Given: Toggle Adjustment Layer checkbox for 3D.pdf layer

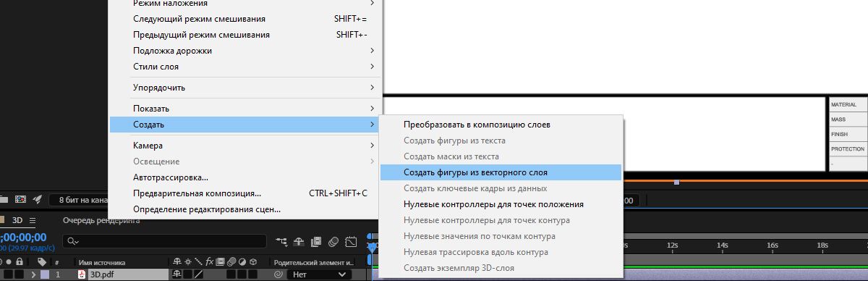Looking at the screenshot, I should click(x=243, y=275).
